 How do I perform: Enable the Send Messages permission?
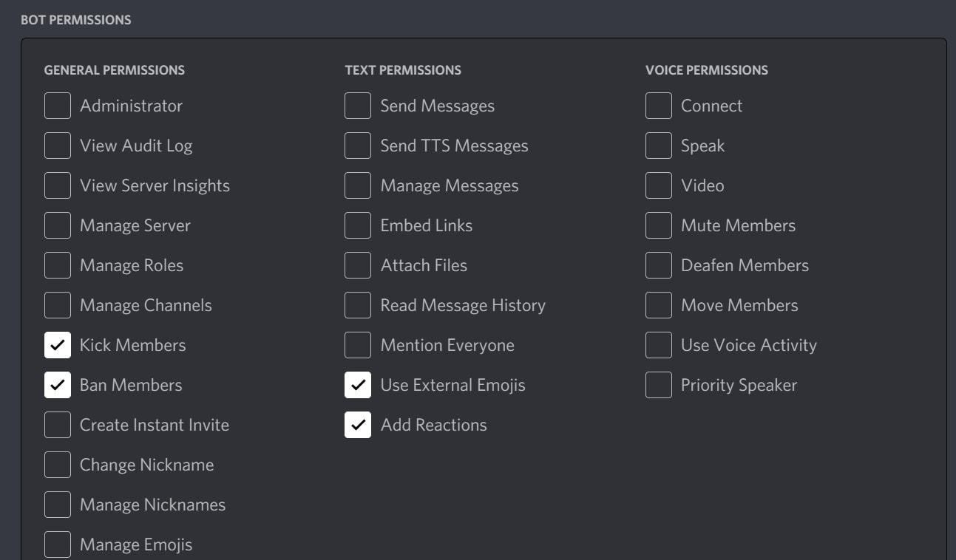357,105
